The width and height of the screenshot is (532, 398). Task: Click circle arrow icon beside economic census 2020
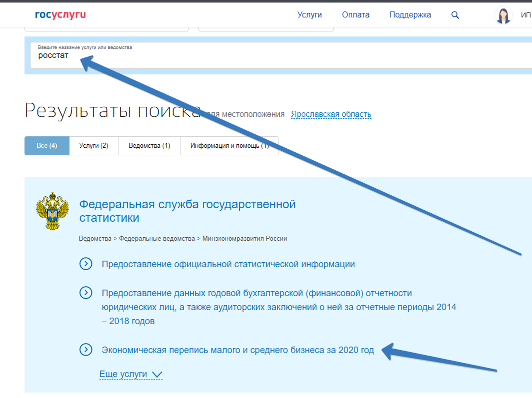(x=86, y=350)
